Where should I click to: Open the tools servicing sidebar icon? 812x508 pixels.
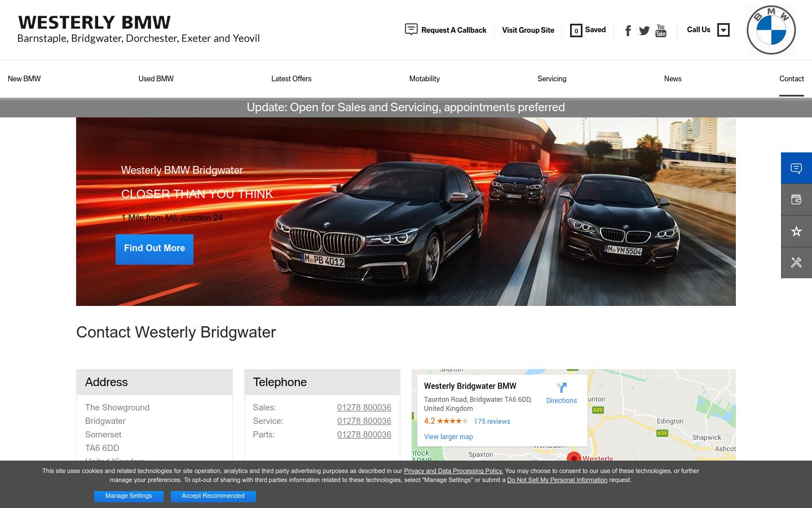click(796, 262)
